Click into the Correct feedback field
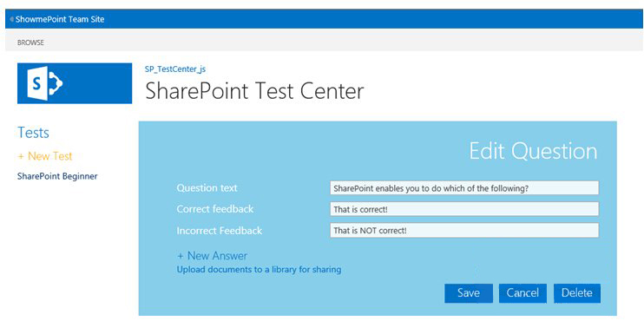Image resolution: width=644 pixels, height=321 pixels. coord(464,209)
